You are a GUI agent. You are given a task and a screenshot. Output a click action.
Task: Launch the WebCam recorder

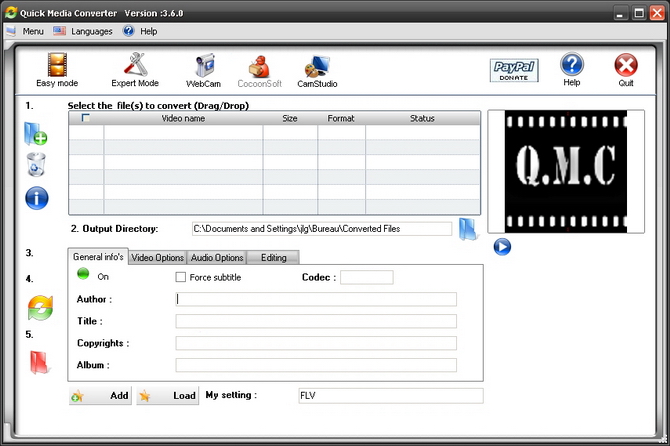tap(204, 71)
